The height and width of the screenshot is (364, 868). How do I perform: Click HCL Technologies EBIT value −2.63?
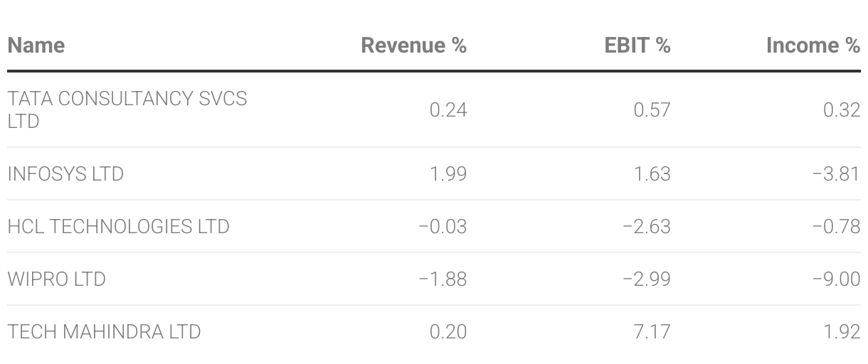[x=646, y=226]
